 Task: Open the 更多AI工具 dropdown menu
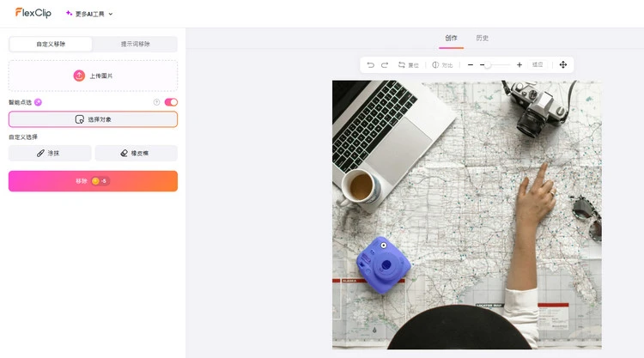89,14
